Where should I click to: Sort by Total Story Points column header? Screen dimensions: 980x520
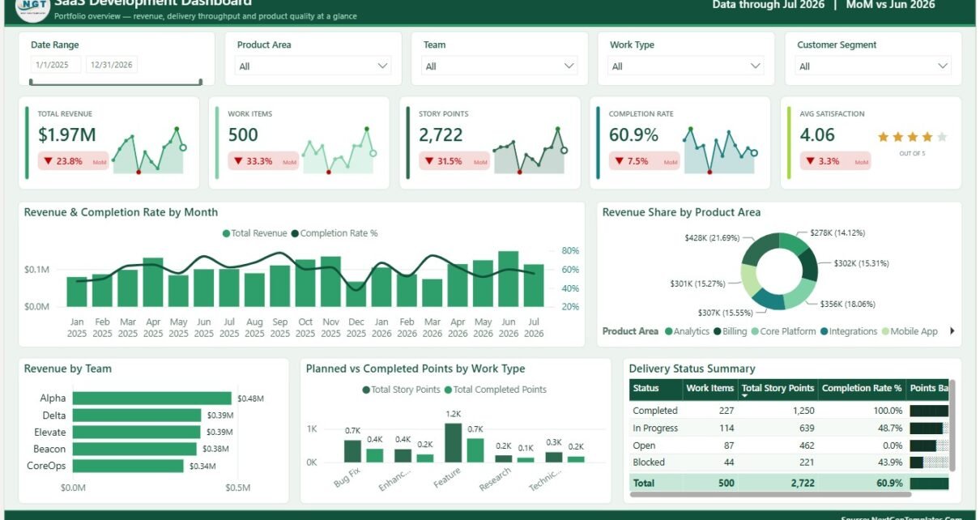pyautogui.click(x=778, y=389)
